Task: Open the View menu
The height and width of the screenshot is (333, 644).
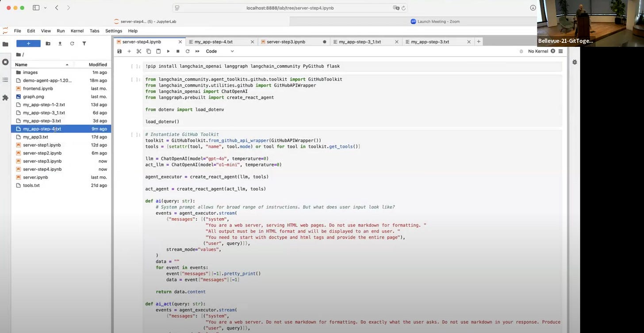Action: [46, 31]
